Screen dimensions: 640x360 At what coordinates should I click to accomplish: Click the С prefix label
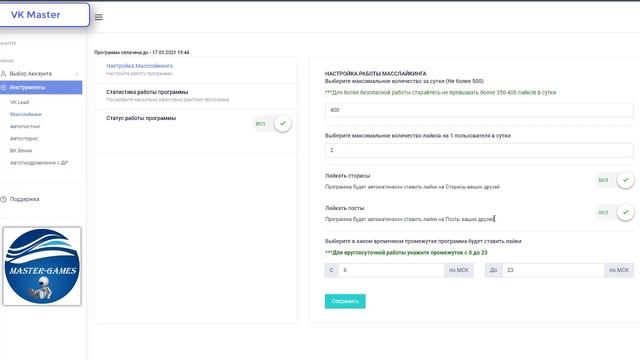(x=331, y=270)
